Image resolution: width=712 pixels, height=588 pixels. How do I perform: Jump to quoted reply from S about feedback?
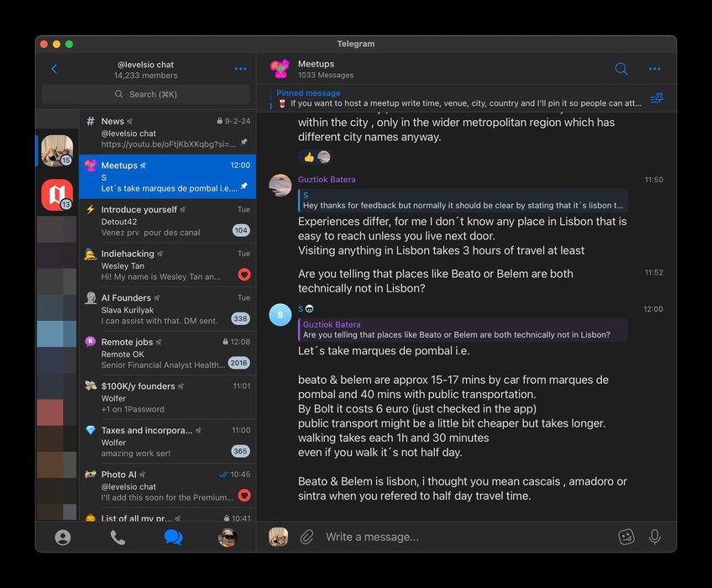click(463, 201)
